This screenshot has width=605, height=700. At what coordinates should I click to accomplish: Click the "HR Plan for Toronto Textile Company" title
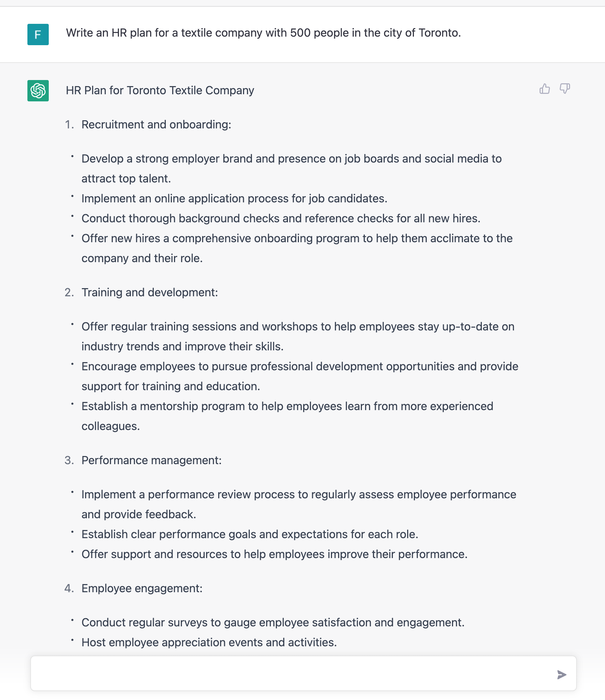[x=160, y=91]
